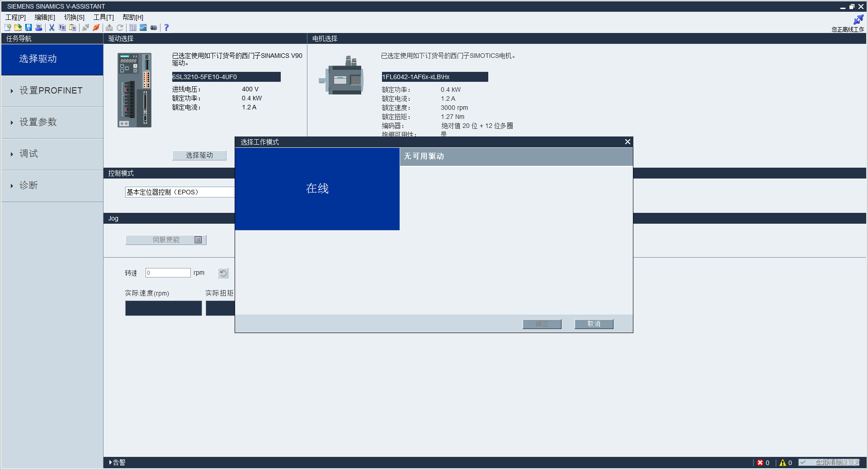Click the motor measurement toolbar icon
Image resolution: width=868 pixels, height=470 pixels.
pos(154,28)
